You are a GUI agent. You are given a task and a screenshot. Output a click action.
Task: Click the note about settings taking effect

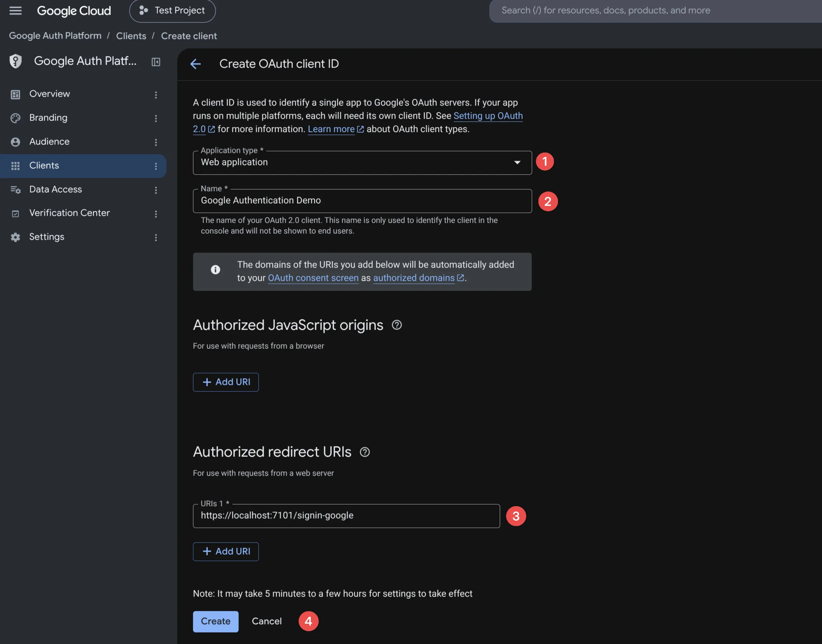point(332,594)
